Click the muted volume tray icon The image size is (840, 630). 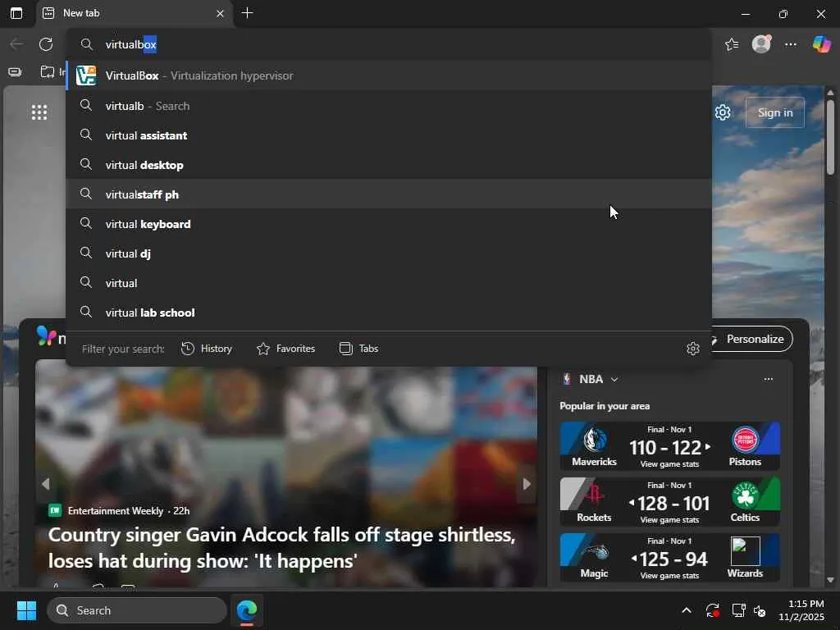[x=760, y=610]
